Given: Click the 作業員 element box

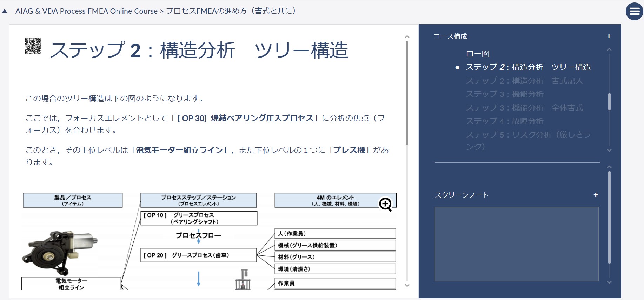Looking at the screenshot, I should [335, 283].
